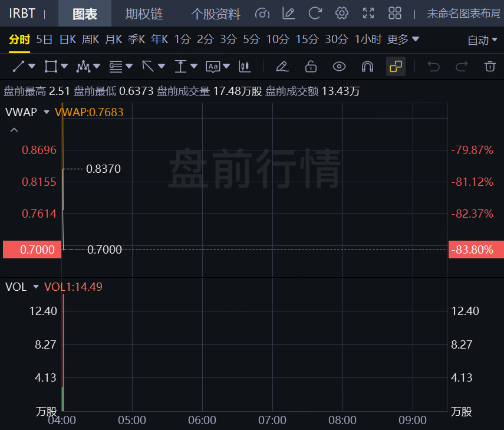Select the price range measure tool
The width and height of the screenshot is (504, 430).
180,67
